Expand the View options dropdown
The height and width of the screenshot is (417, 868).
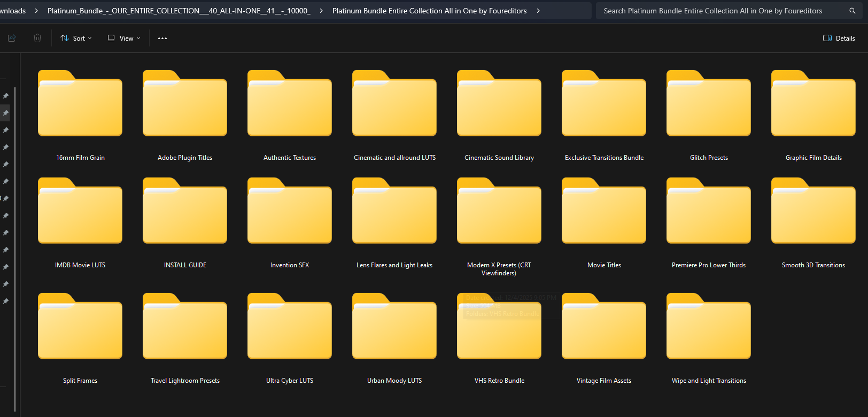[124, 38]
